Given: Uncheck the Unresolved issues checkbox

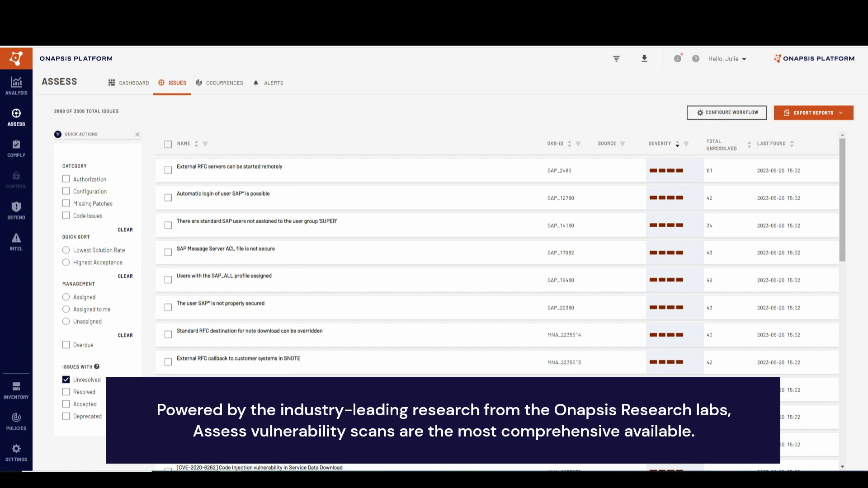Looking at the screenshot, I should [x=66, y=380].
